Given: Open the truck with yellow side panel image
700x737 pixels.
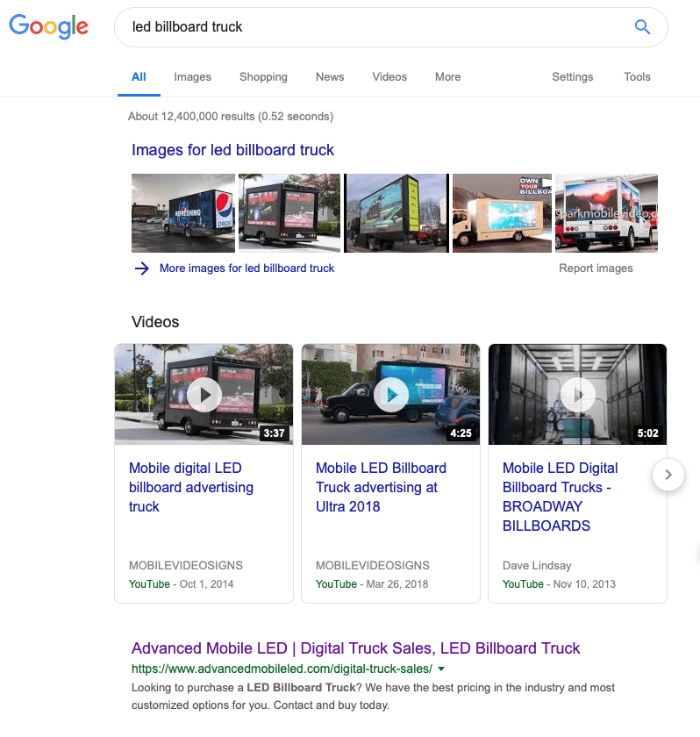Looking at the screenshot, I should (396, 213).
